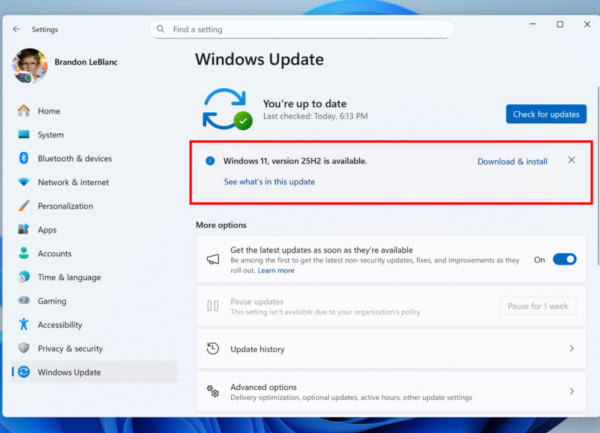Dismiss the 25H2 available banner
The height and width of the screenshot is (433, 600).
[x=571, y=160]
